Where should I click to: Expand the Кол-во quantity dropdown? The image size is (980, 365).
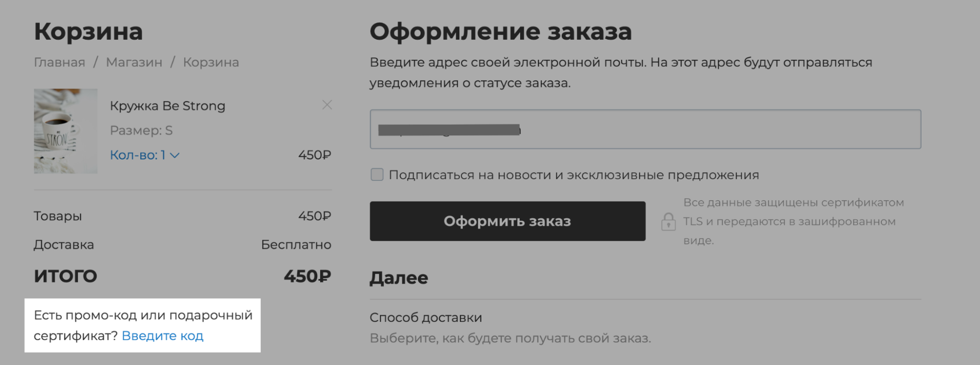click(x=145, y=155)
